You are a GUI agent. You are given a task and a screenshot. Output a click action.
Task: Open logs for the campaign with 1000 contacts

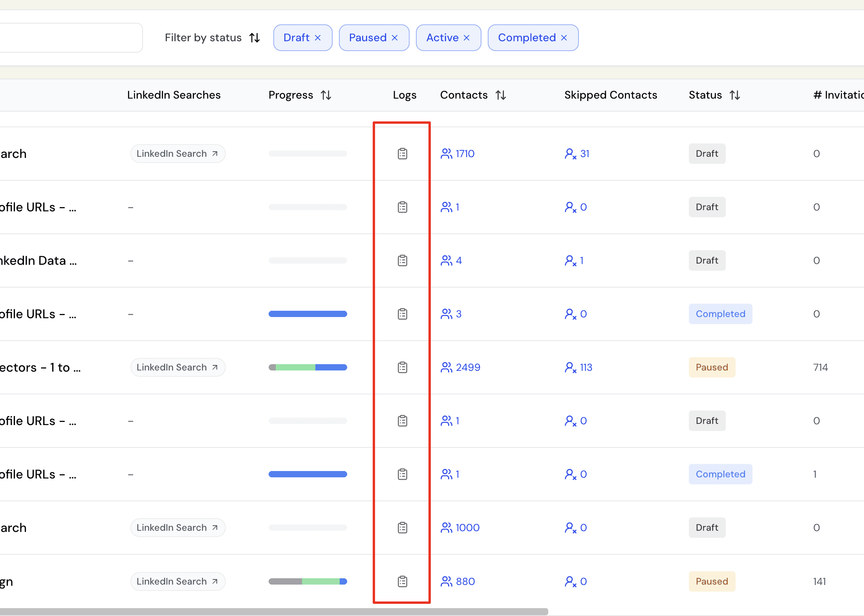(x=402, y=528)
